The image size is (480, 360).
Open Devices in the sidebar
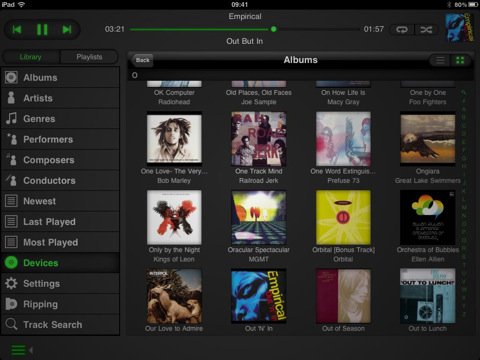[x=60, y=263]
